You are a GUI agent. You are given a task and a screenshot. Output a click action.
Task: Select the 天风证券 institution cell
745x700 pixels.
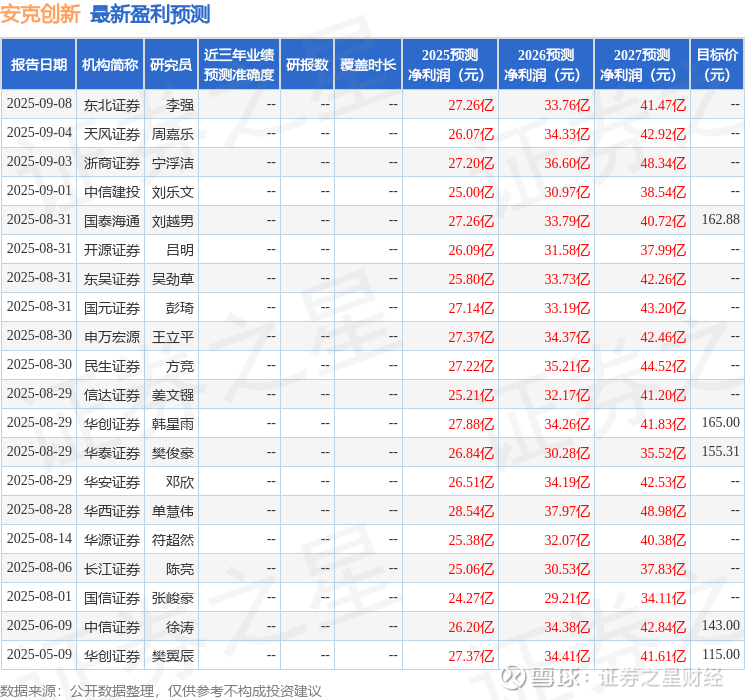point(112,134)
